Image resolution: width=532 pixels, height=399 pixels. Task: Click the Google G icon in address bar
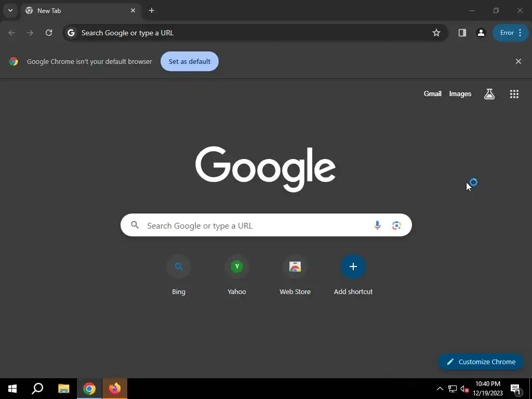point(71,33)
